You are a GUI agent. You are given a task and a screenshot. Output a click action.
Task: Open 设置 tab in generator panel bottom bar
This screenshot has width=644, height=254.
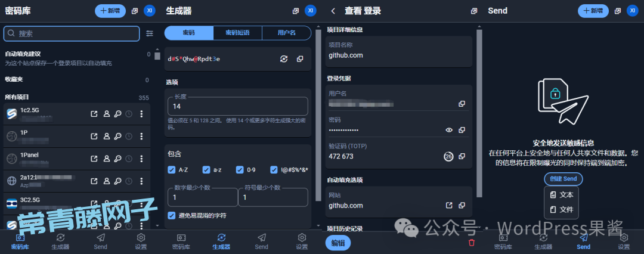tap(302, 241)
